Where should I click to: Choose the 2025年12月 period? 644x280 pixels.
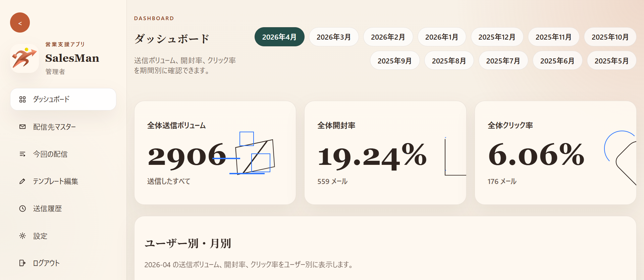coord(497,37)
